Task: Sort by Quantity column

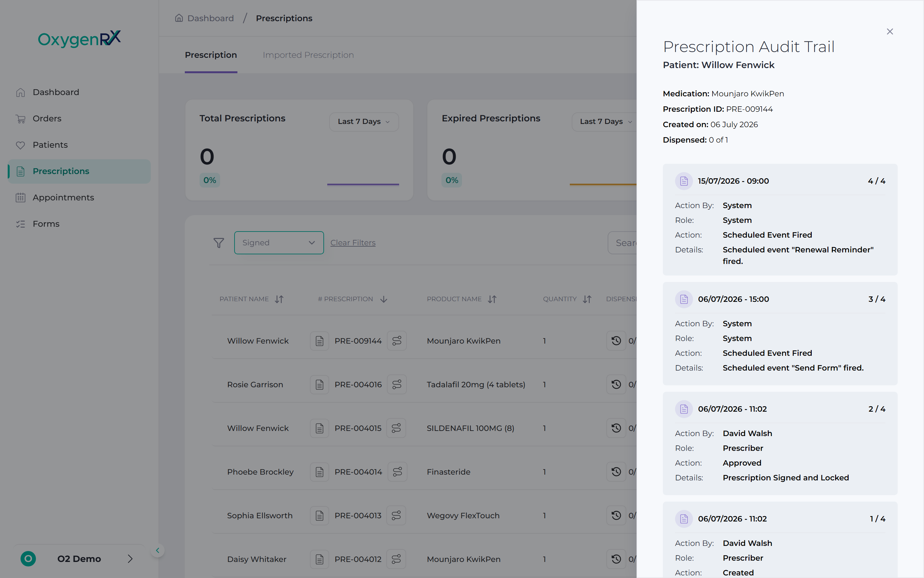Action: pyautogui.click(x=587, y=299)
